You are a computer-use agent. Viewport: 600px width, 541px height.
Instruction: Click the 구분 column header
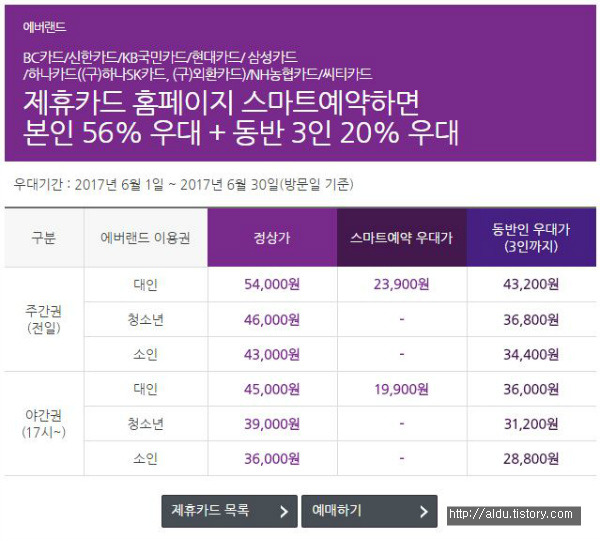pyautogui.click(x=44, y=238)
